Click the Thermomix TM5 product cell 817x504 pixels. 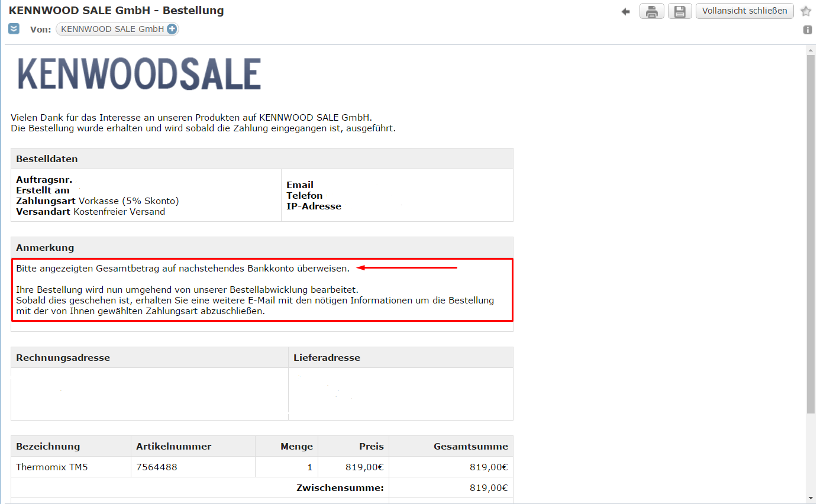click(71, 467)
